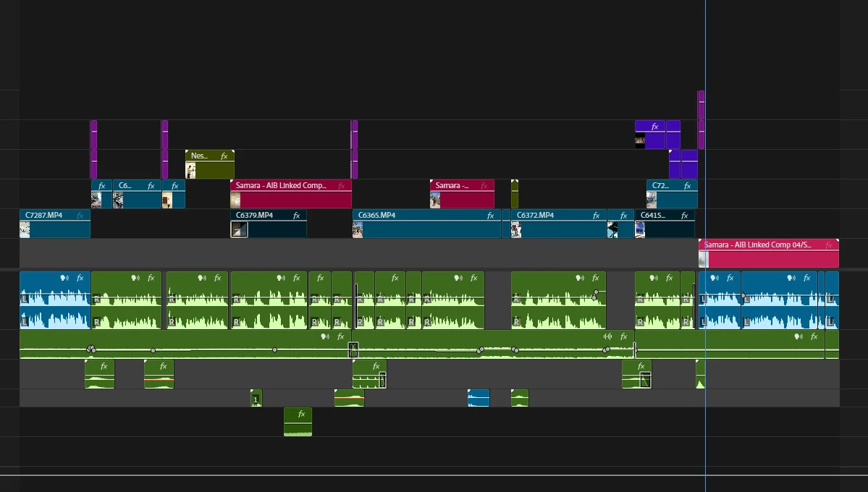Select the narrow olive clip right of Samara -... clip
The height and width of the screenshot is (492, 868).
coord(514,194)
